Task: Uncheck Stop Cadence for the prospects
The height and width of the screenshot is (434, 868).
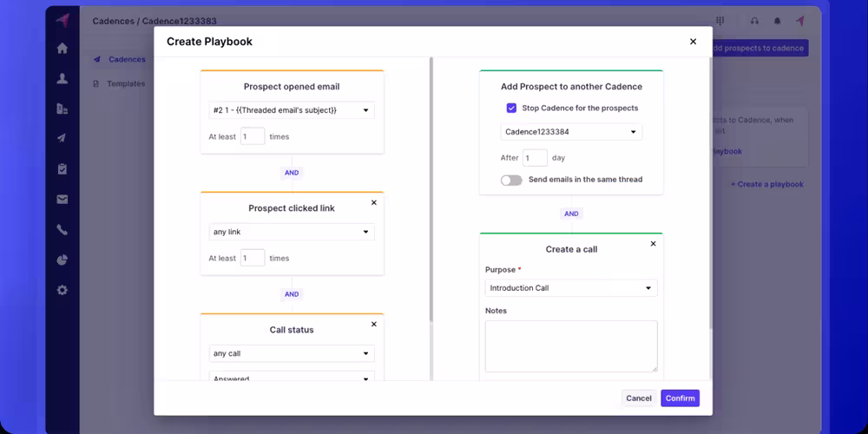Action: 511,108
